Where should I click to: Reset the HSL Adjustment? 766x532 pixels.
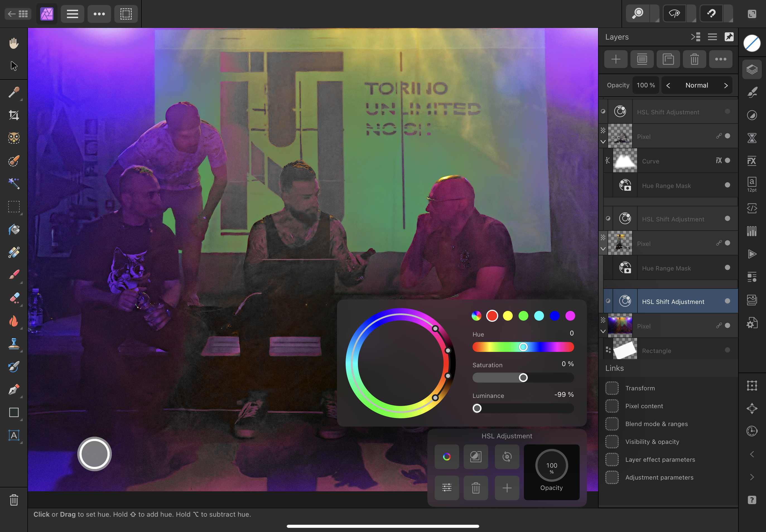click(507, 457)
